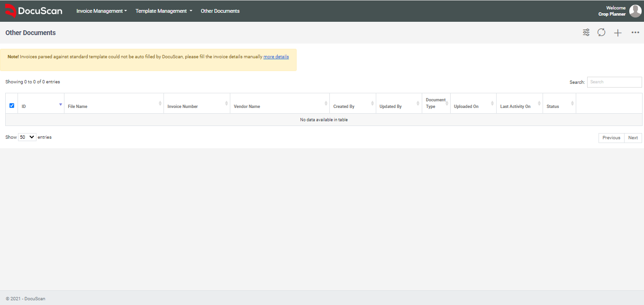This screenshot has width=644, height=305.
Task: Sort table by Vendor Name header
Action: 247,107
